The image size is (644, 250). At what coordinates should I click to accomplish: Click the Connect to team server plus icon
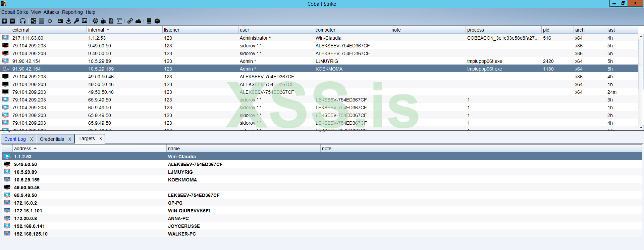(4, 21)
